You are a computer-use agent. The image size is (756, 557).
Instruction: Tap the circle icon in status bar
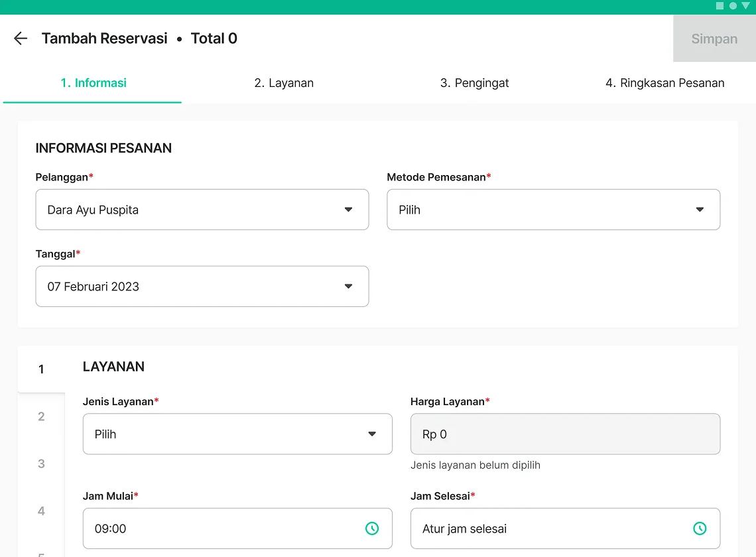[733, 6]
